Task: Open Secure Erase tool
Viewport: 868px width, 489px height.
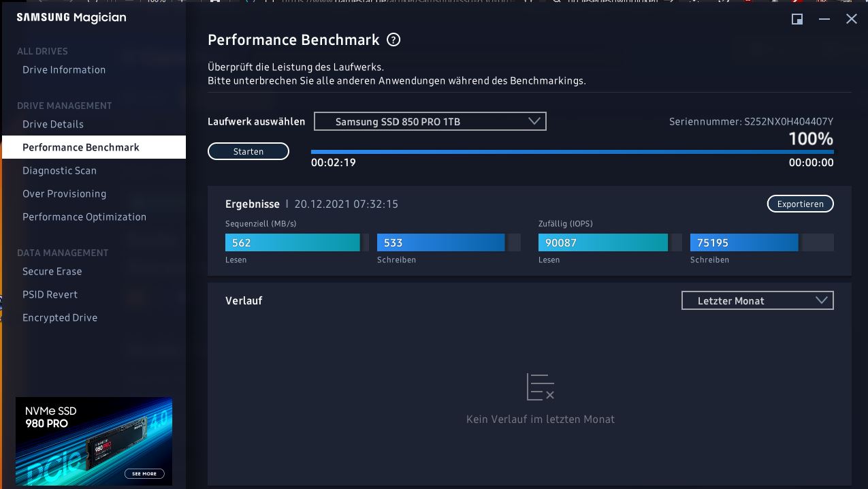Action: [x=52, y=271]
